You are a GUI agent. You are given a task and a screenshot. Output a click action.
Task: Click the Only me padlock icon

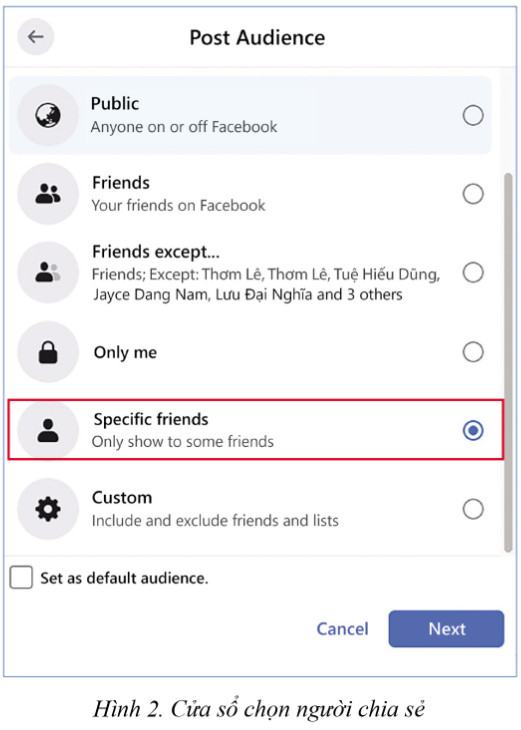point(48,352)
